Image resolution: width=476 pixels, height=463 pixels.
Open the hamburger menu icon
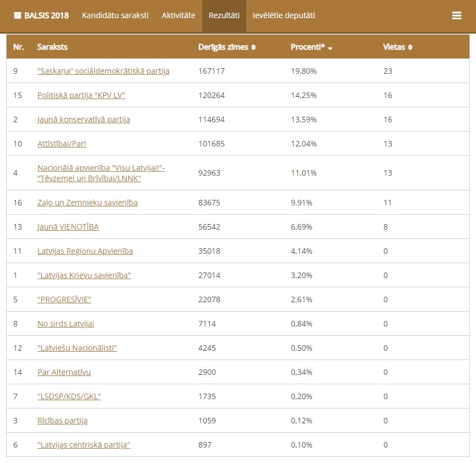(x=456, y=16)
